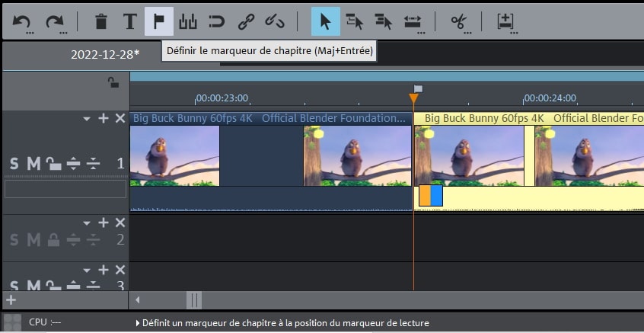Delete selected object with trash icon
Image resolution: width=644 pixels, height=333 pixels.
(x=100, y=21)
